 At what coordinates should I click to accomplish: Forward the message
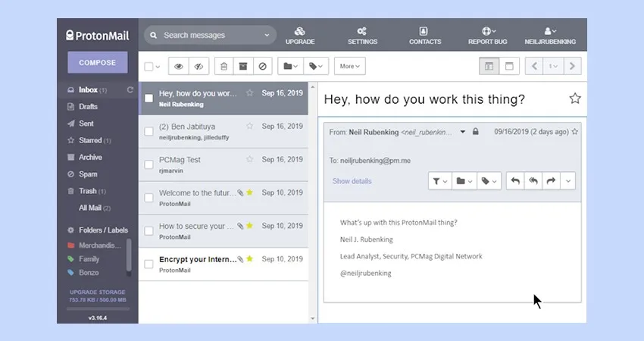(x=551, y=181)
